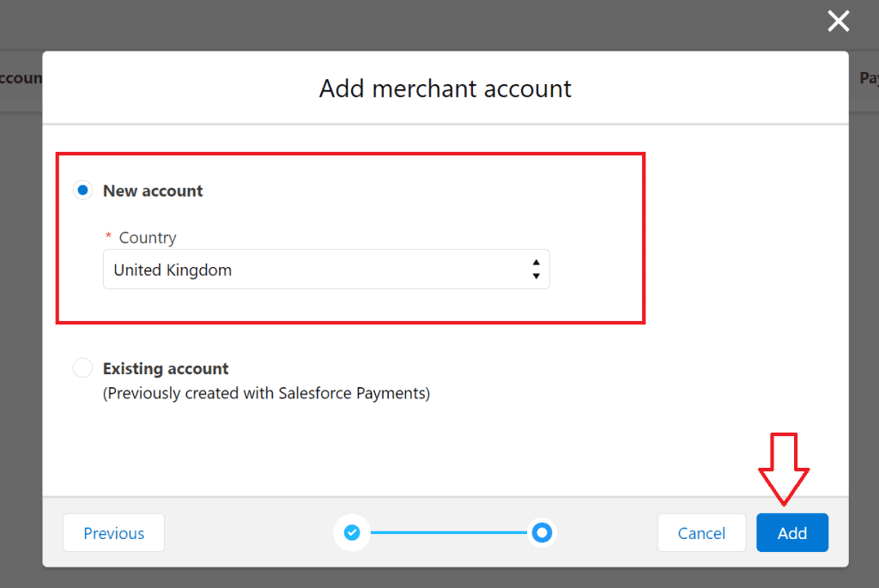Click the "New account" option label

coord(153,191)
